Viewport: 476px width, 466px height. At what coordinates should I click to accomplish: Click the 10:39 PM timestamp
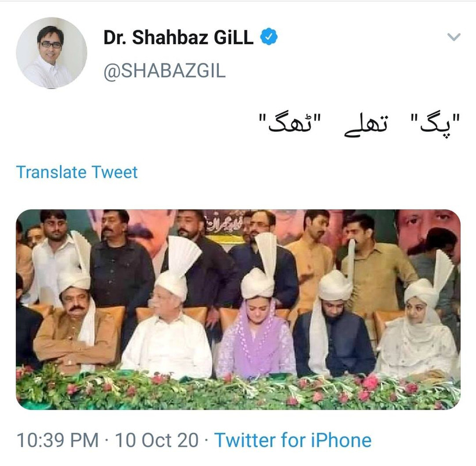click(x=58, y=440)
